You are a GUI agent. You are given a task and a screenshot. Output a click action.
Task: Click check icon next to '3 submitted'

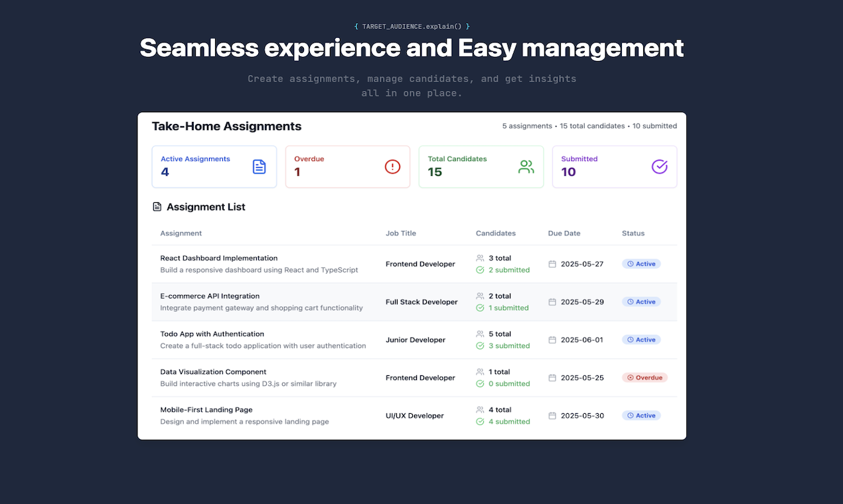tap(480, 346)
